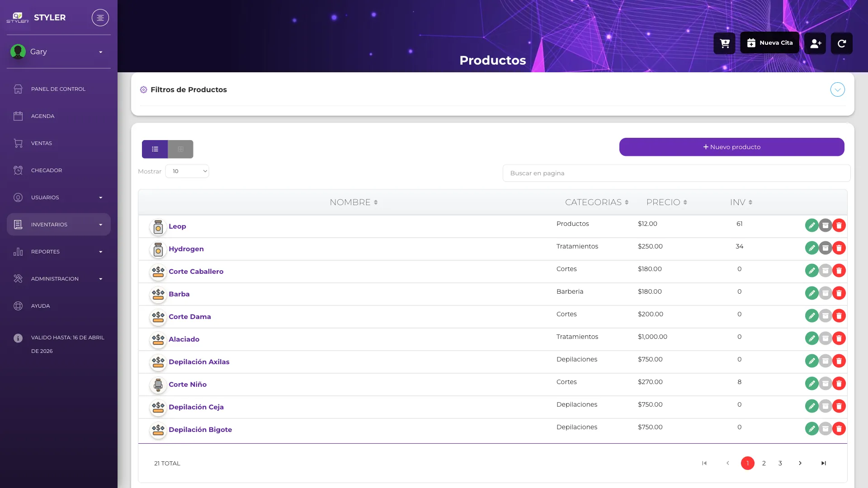Edit the Barba service
Image resolution: width=868 pixels, height=488 pixels.
pyautogui.click(x=811, y=293)
